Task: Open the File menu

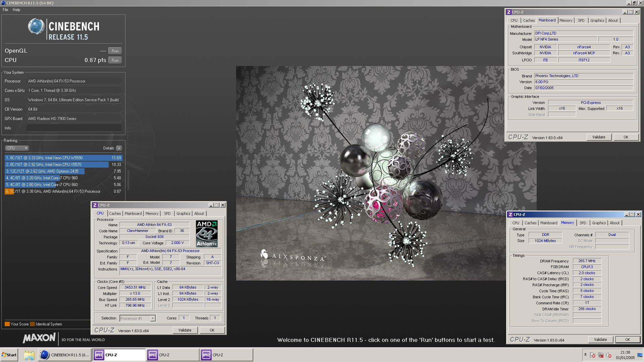Action: click(x=5, y=10)
